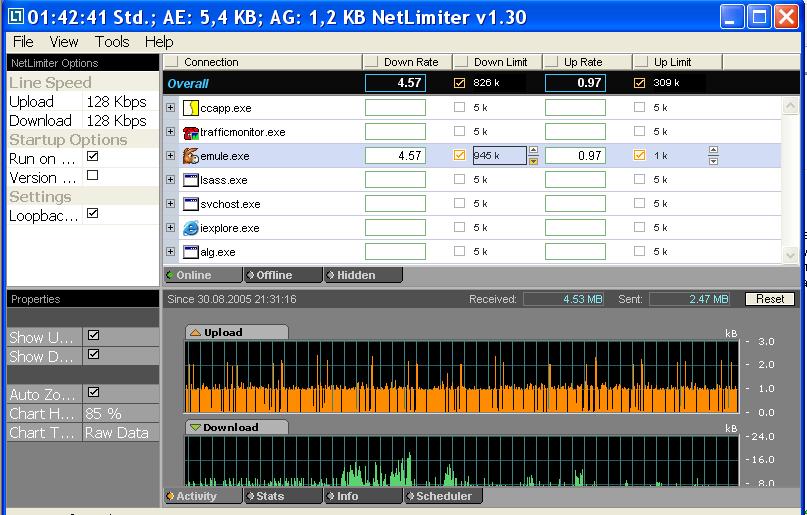Toggle the Loopback setting checkbox

coord(93,214)
